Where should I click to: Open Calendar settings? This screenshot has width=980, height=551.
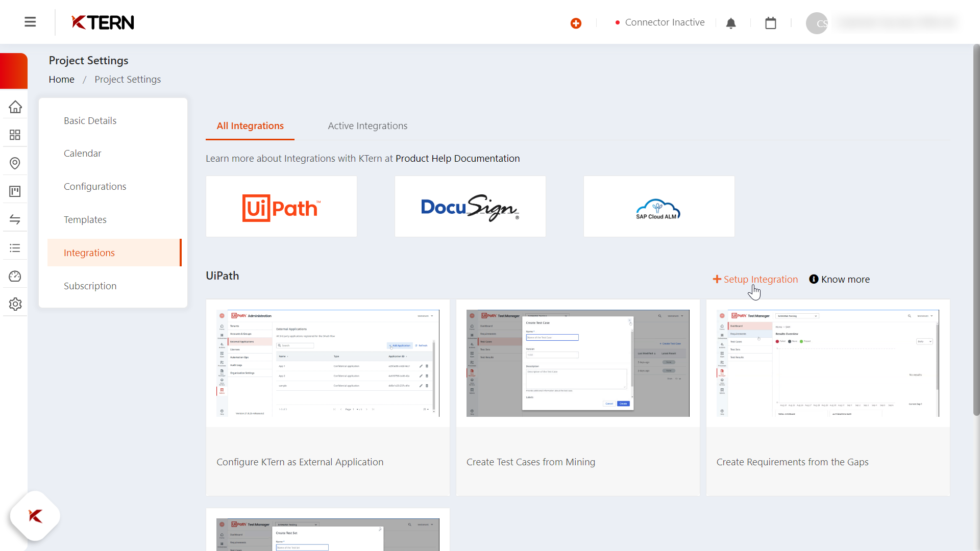coord(83,154)
